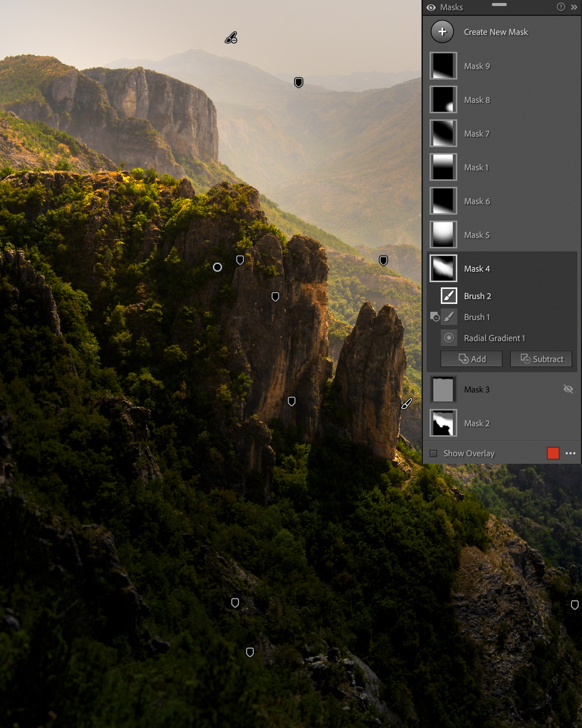582x728 pixels.
Task: Select the dark mask pin on distant hills
Action: tap(299, 82)
